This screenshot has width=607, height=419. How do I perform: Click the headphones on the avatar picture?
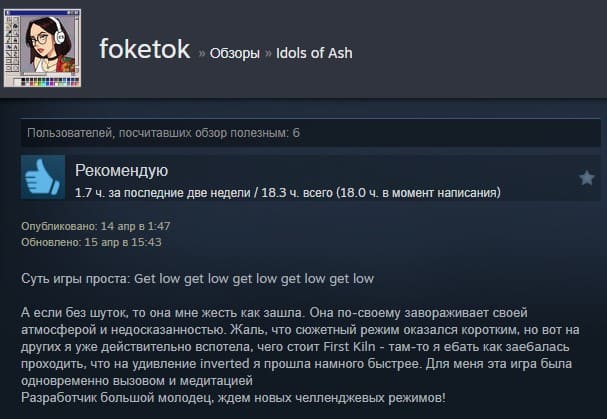point(58,30)
